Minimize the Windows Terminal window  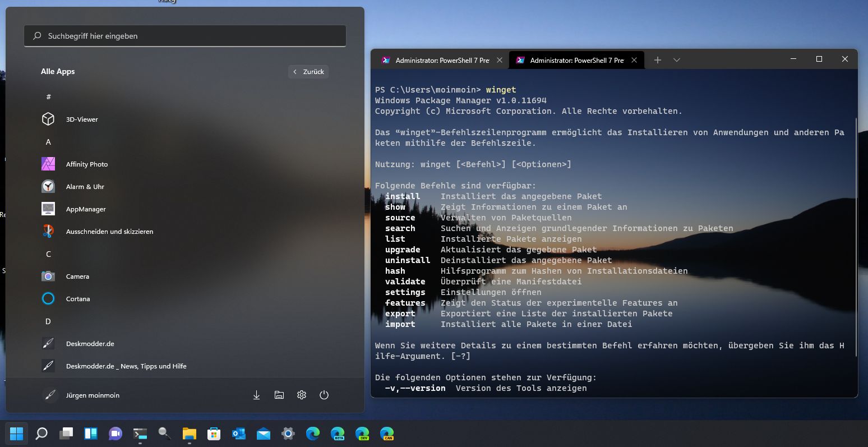click(x=793, y=59)
